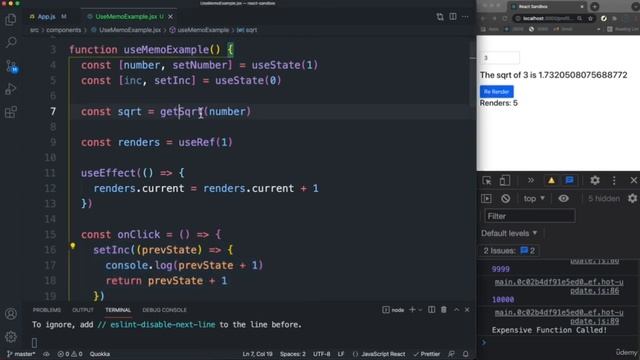Split the editor to the right

pyautogui.click(x=453, y=17)
